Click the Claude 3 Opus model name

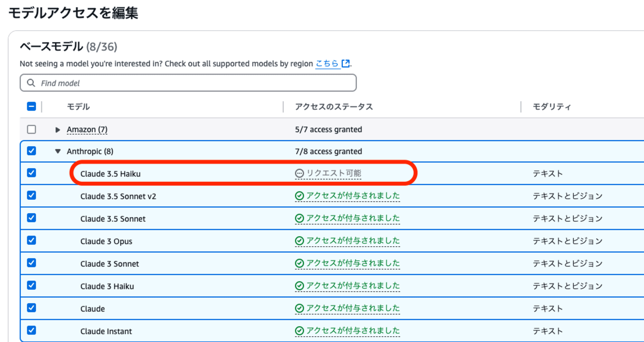click(106, 241)
